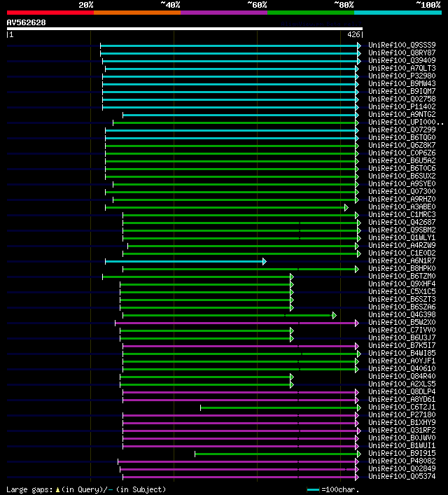This screenshot has height=495, width=448.
Task: Click the UniRef100_B6T0C6 label
Action: [402, 168]
